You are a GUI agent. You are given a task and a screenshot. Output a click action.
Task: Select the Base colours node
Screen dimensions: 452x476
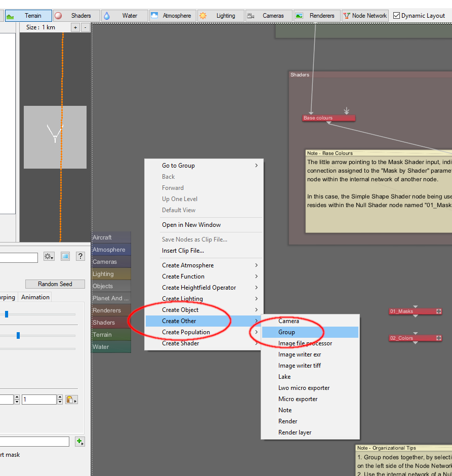(x=328, y=118)
